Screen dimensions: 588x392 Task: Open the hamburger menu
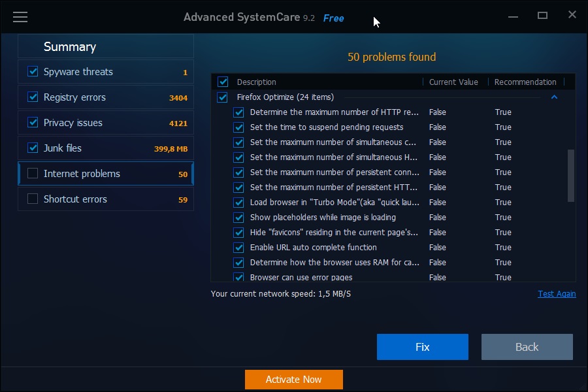click(20, 17)
